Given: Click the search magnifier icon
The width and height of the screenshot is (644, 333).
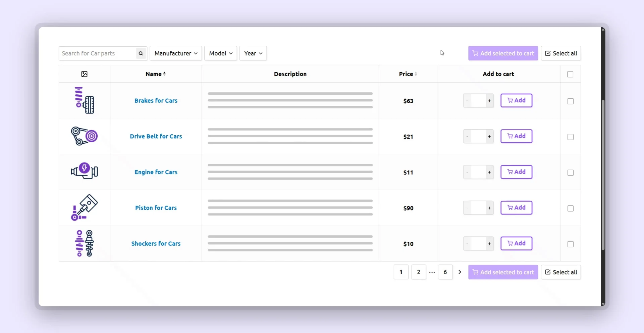Looking at the screenshot, I should (141, 53).
